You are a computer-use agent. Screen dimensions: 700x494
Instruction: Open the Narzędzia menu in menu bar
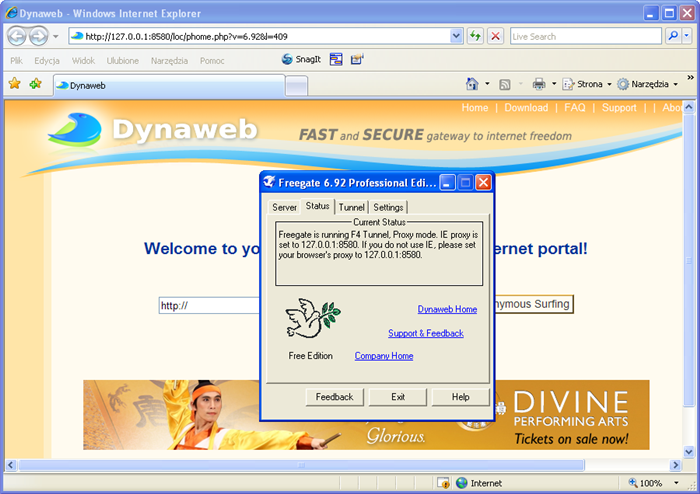[169, 61]
